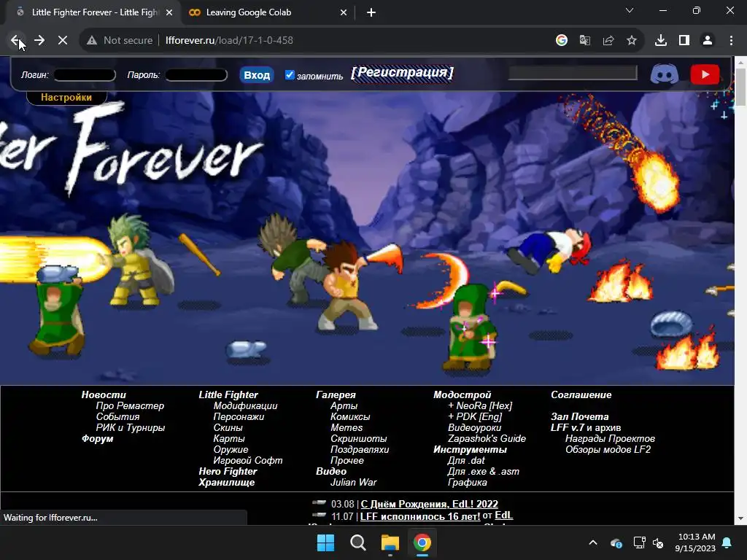The width and height of the screenshot is (747, 560).
Task: Open the Julian War video link
Action: pos(354,483)
